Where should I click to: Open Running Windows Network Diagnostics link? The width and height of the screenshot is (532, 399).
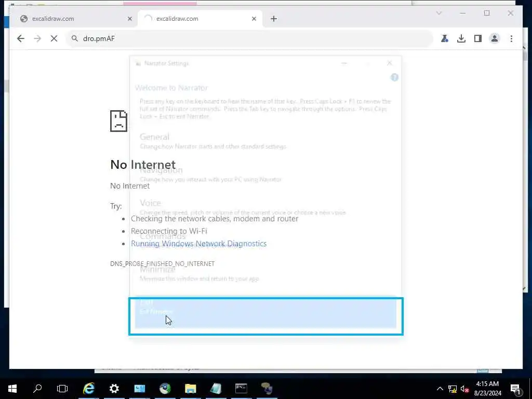[199, 244]
